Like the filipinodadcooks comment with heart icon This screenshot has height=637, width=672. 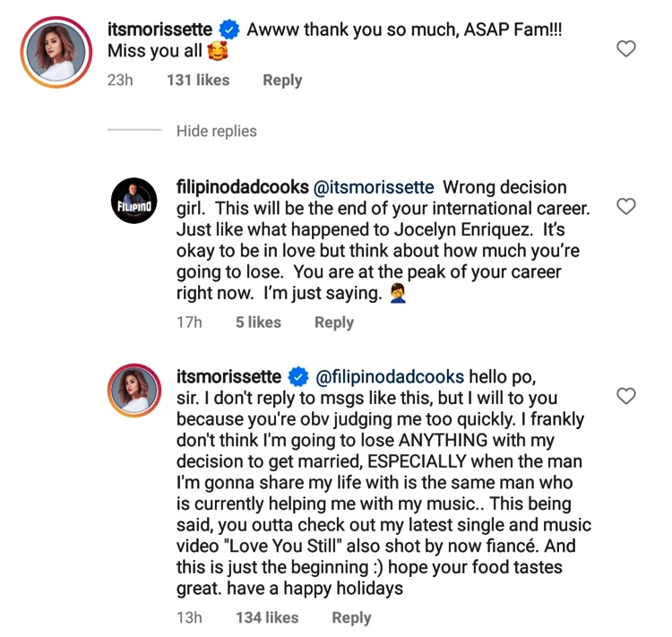(627, 207)
